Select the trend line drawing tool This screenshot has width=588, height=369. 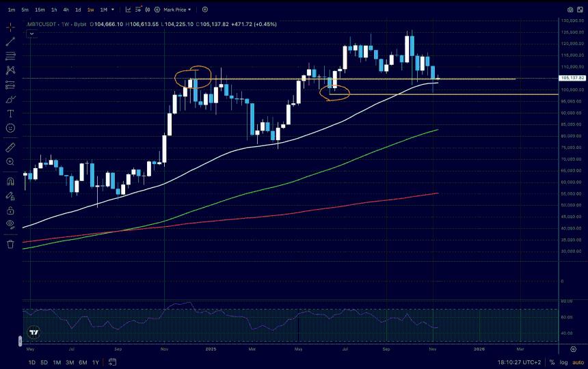10,42
